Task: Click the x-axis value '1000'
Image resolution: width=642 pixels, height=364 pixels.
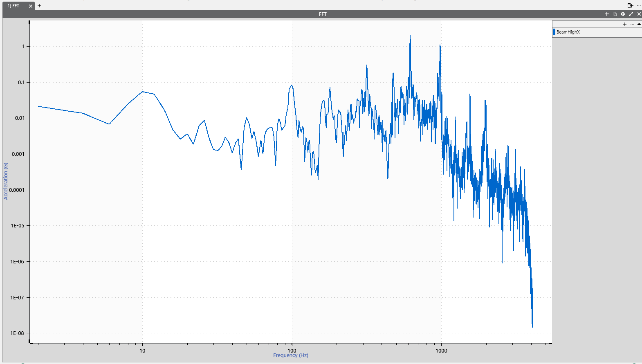Action: (441, 351)
